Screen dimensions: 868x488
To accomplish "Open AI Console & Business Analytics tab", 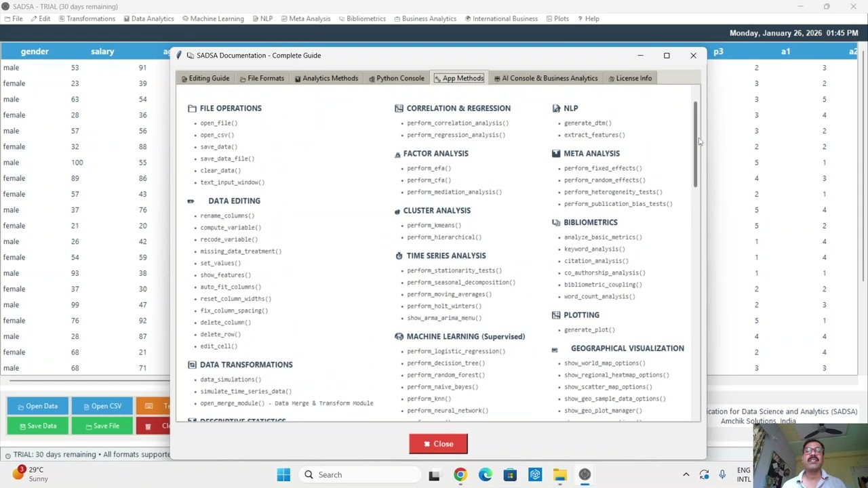I will point(546,78).
